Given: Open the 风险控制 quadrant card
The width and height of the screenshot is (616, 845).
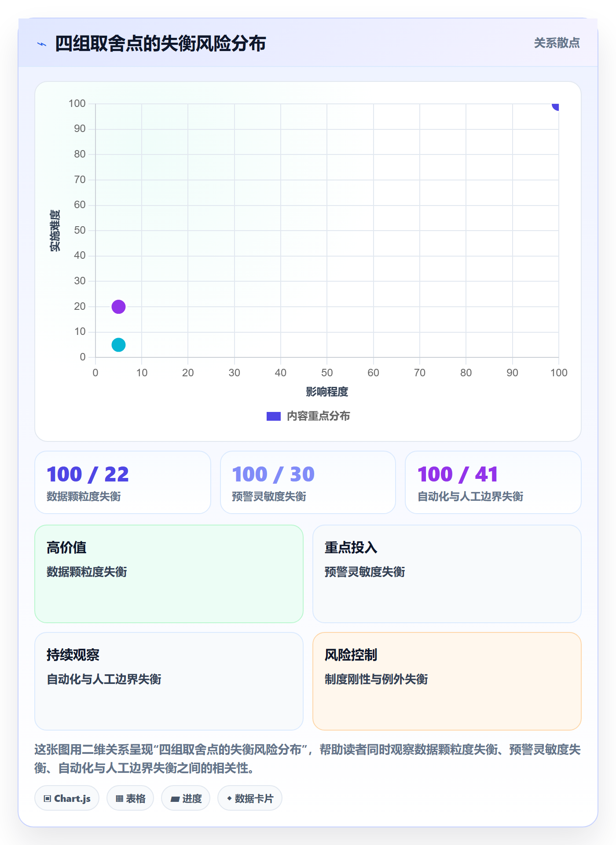Looking at the screenshot, I should pyautogui.click(x=447, y=681).
